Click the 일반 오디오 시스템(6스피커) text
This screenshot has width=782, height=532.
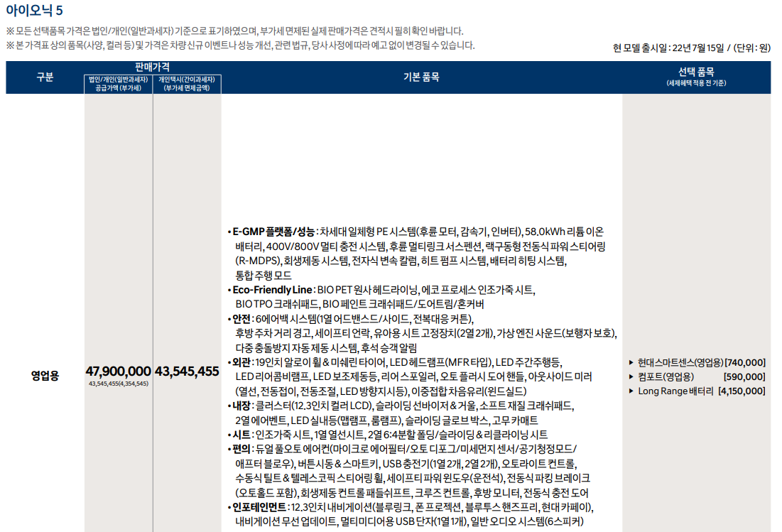click(x=527, y=521)
